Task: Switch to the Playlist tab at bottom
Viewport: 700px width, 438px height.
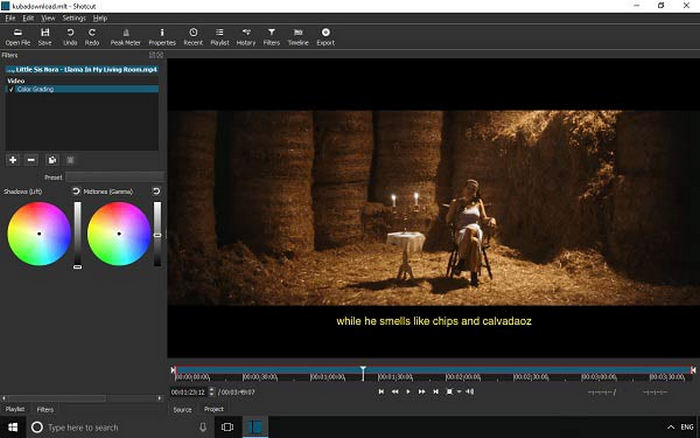Action: pyautogui.click(x=15, y=409)
